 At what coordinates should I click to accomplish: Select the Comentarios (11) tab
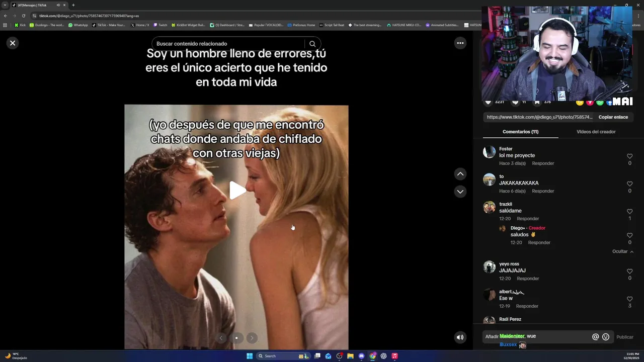tap(520, 132)
